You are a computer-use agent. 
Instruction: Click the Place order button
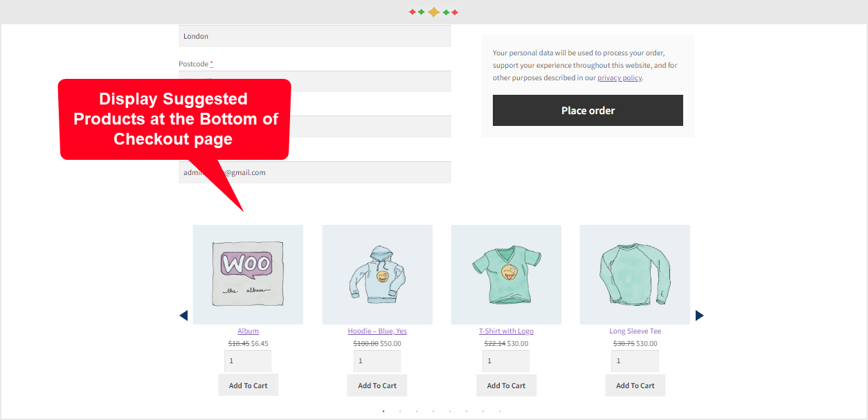(587, 110)
